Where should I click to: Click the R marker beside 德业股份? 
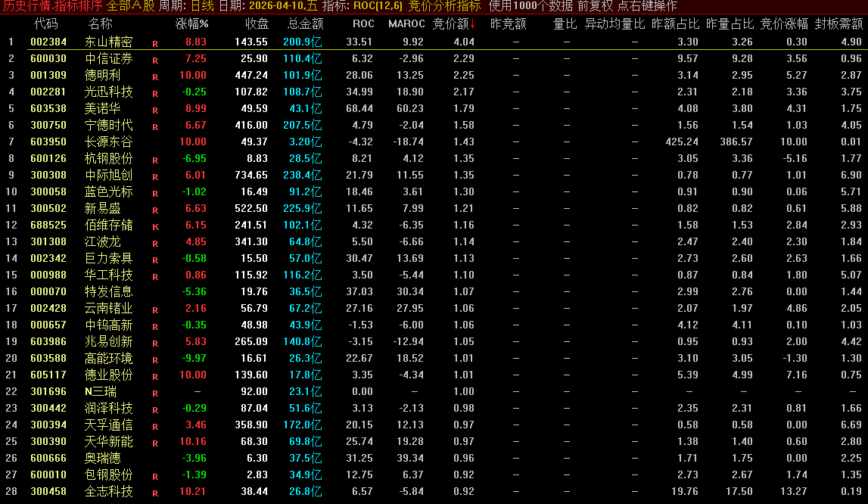(x=155, y=377)
